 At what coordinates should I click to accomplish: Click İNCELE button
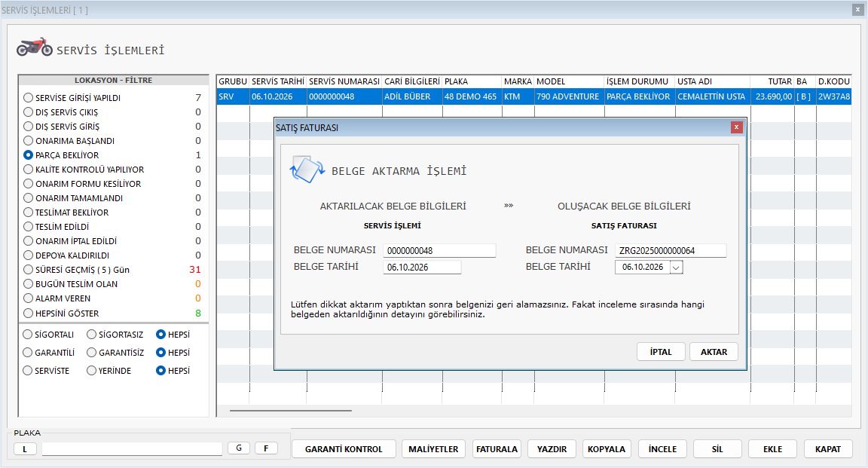click(662, 449)
